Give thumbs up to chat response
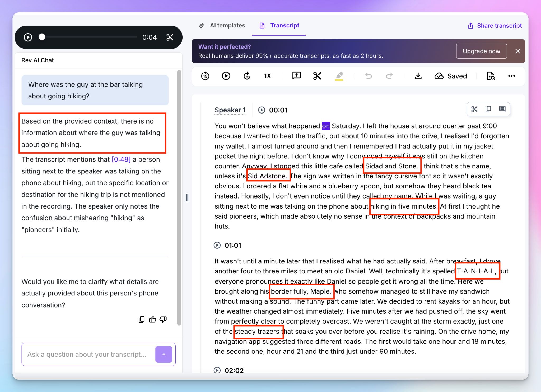Screen dimensions: 541x392 pos(152,319)
